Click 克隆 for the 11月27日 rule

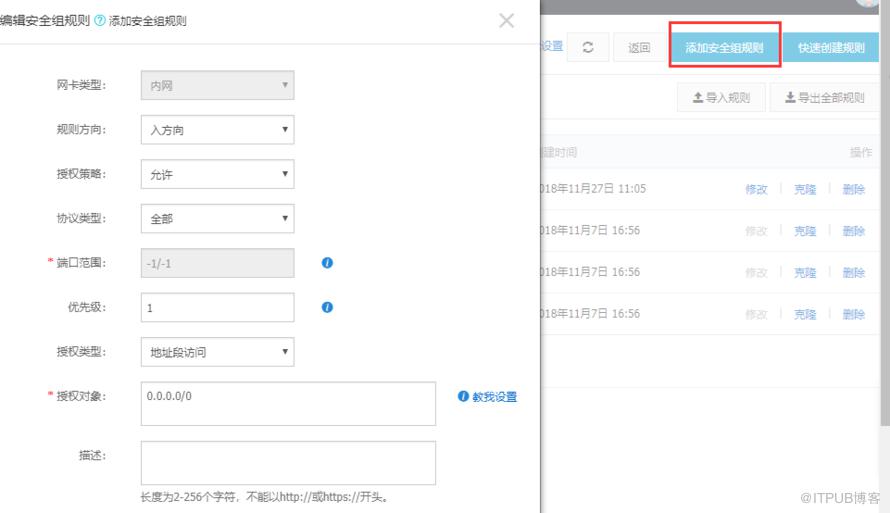[805, 189]
